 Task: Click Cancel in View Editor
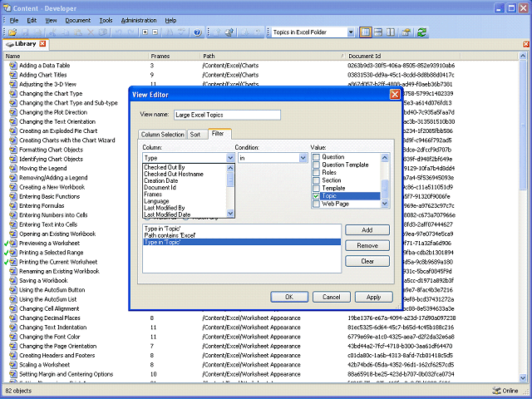pyautogui.click(x=331, y=297)
